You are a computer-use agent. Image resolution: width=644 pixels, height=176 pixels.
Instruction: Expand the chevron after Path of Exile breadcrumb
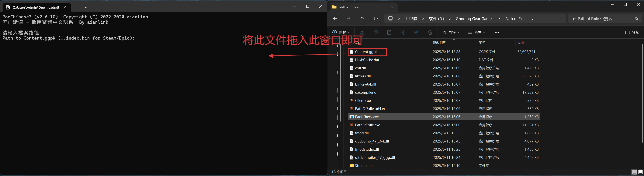tap(532, 19)
